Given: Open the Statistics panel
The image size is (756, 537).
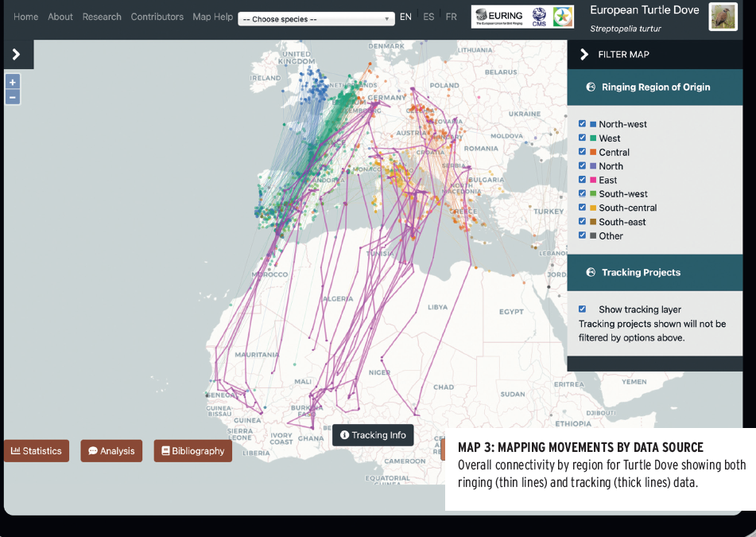Looking at the screenshot, I should click(36, 450).
